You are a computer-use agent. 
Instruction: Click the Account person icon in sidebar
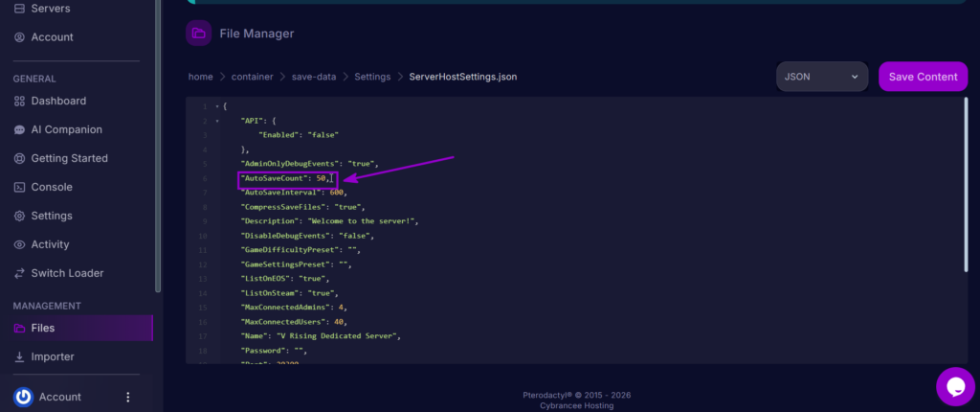(19, 37)
